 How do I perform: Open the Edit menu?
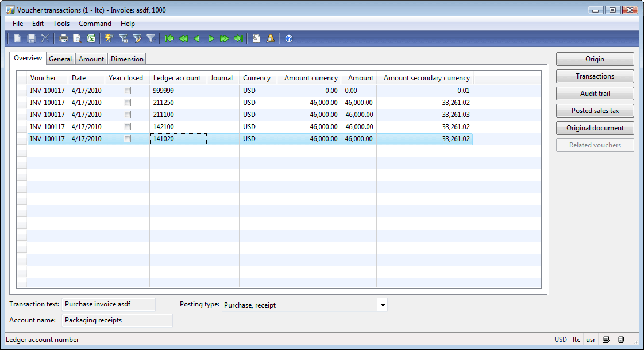[38, 24]
